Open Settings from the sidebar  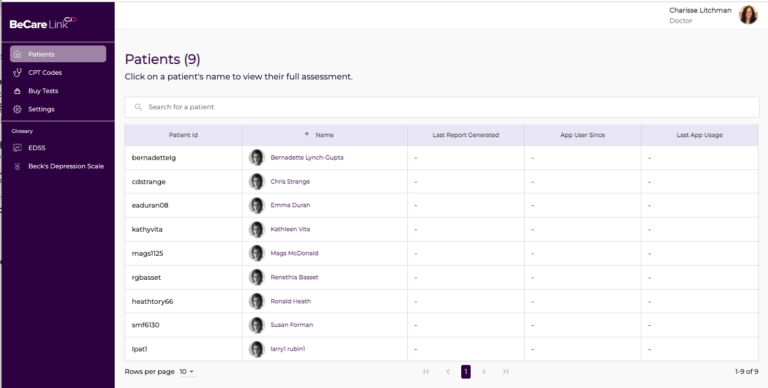(41, 109)
